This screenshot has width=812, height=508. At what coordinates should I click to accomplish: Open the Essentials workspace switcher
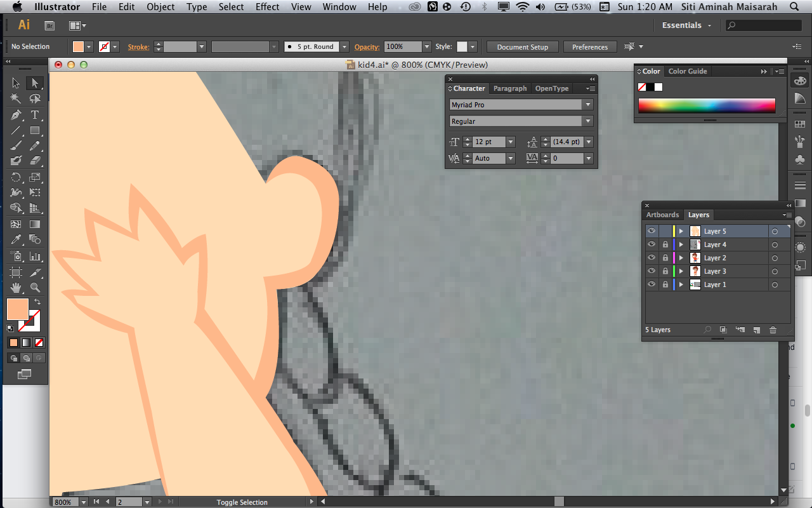(687, 25)
